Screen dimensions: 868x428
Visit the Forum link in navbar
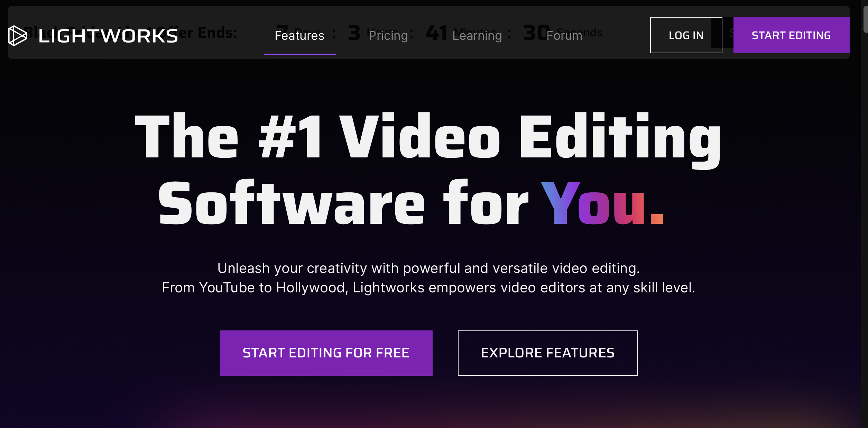point(564,36)
